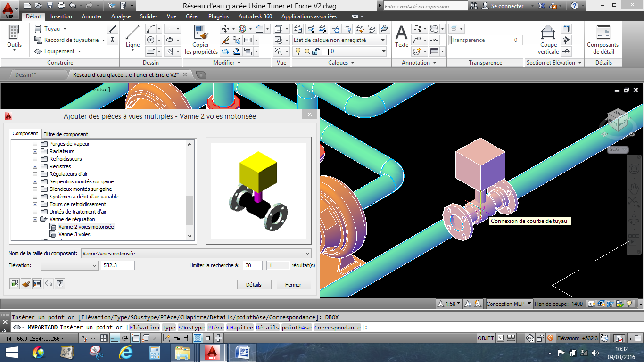Open the Analyse ribbon tab

click(121, 16)
